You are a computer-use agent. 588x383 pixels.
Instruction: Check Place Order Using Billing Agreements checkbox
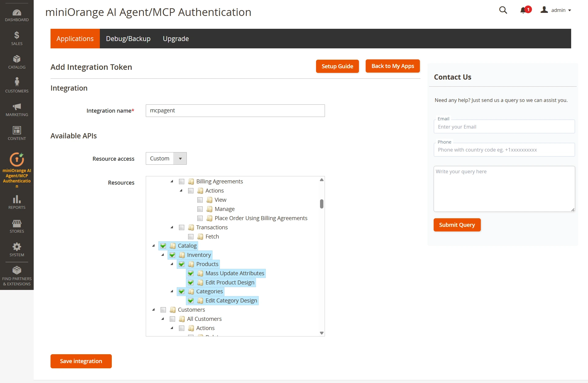click(x=200, y=218)
